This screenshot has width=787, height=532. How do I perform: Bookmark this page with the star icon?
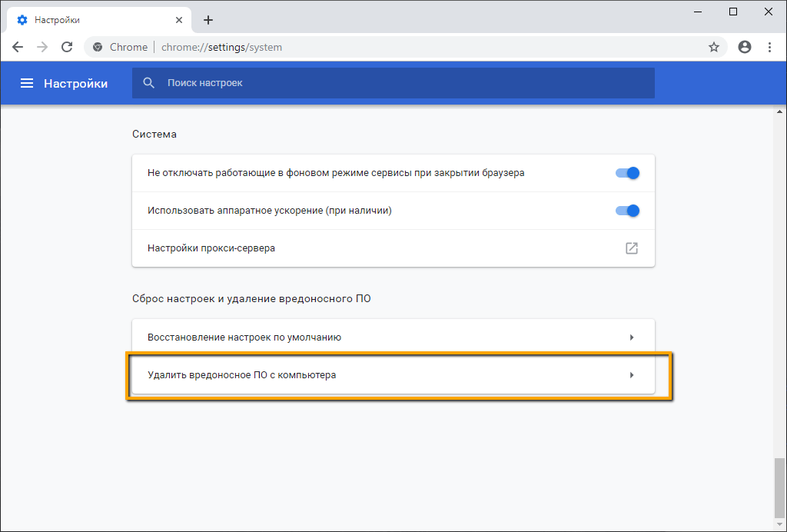pos(714,47)
